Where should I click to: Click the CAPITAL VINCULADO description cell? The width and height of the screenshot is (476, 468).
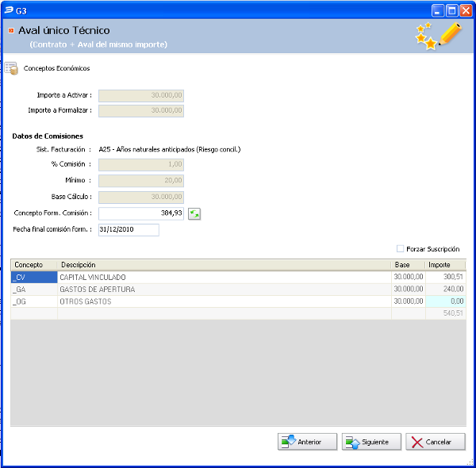click(x=225, y=277)
